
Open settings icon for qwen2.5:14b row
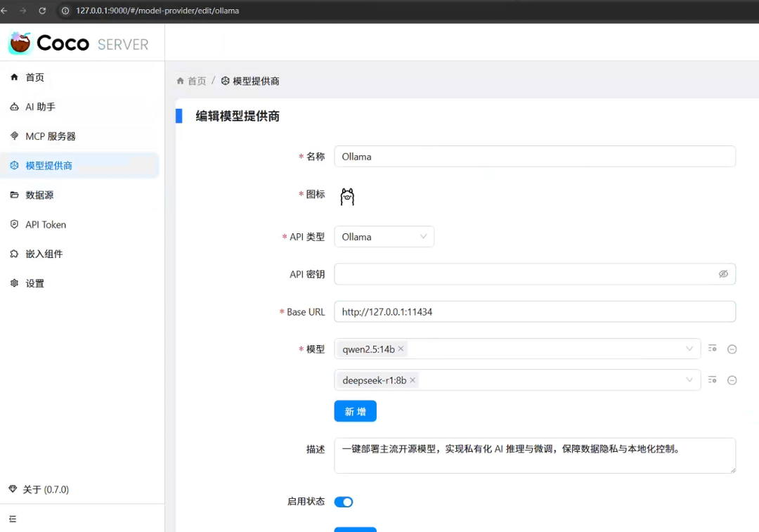[712, 349]
